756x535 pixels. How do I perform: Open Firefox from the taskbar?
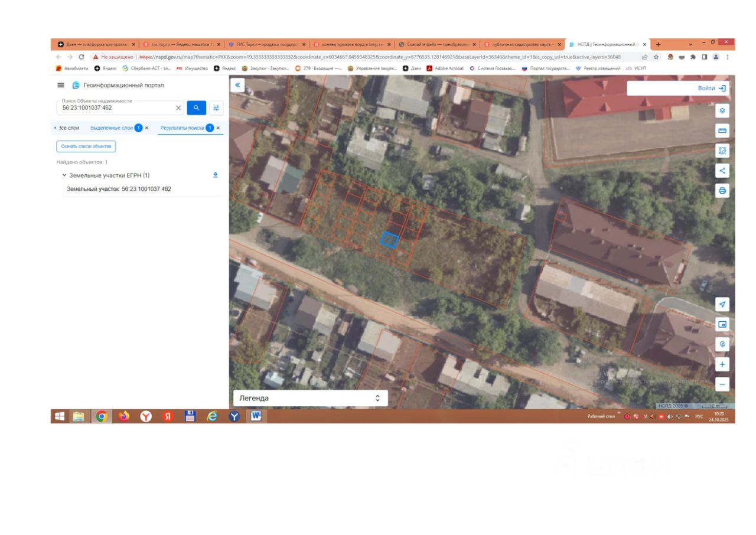click(x=124, y=416)
